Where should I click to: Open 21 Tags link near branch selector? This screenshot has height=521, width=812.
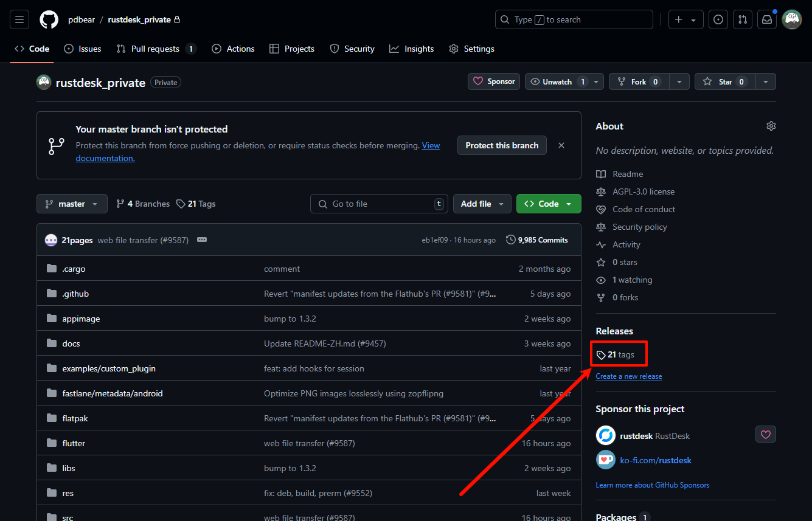[196, 204]
